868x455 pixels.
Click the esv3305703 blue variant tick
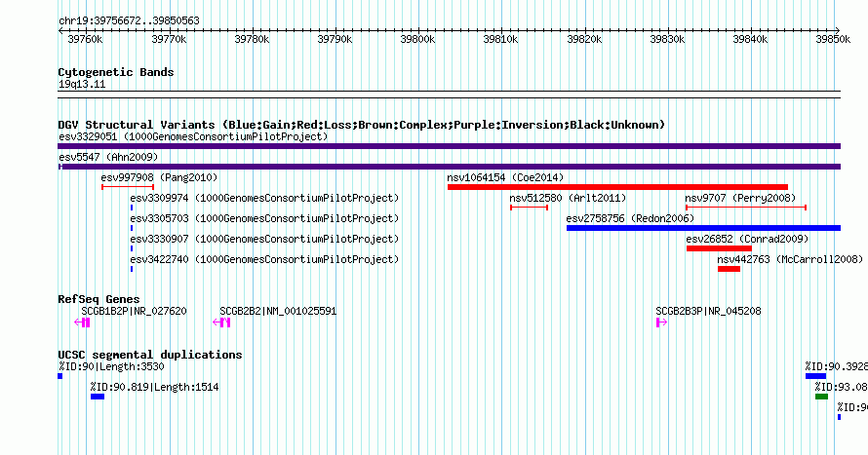point(132,228)
